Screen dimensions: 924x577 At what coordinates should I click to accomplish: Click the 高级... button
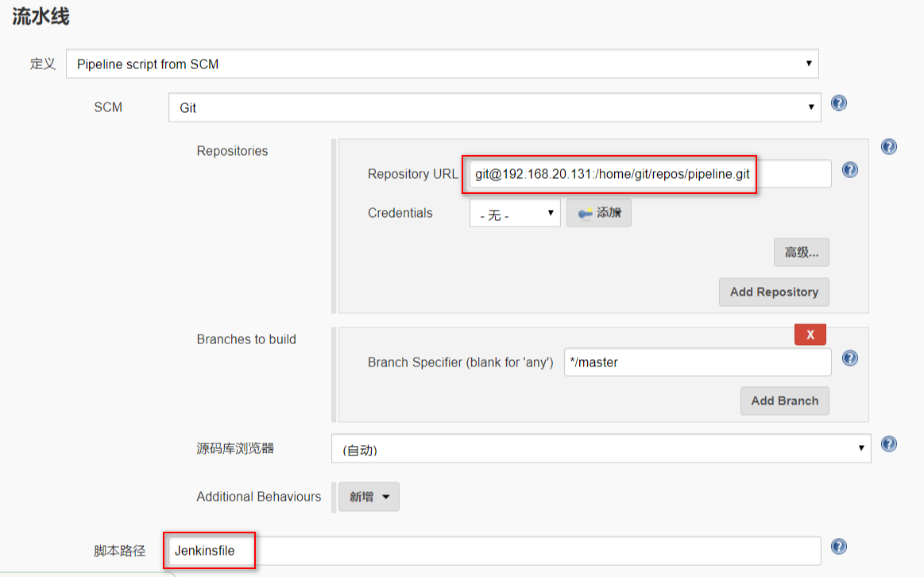click(801, 253)
